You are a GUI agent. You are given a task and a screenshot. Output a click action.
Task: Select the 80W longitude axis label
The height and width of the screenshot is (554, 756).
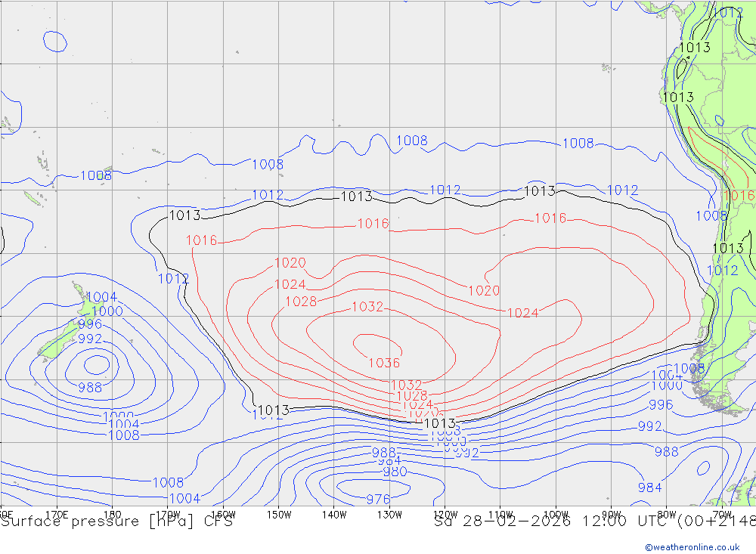pyautogui.click(x=667, y=515)
